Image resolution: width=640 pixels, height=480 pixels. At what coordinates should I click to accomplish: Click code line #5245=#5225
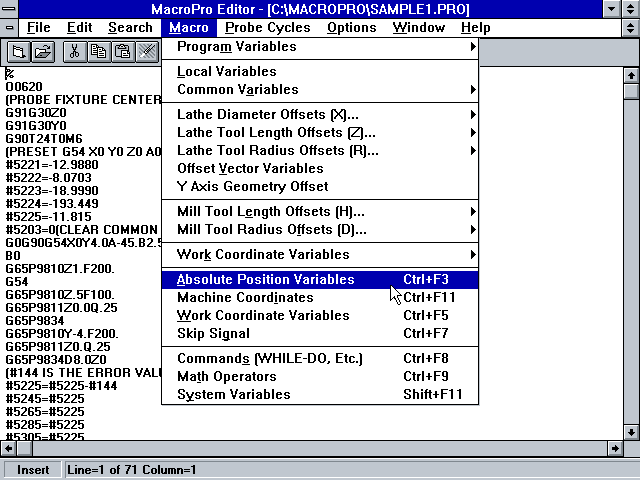45,399
